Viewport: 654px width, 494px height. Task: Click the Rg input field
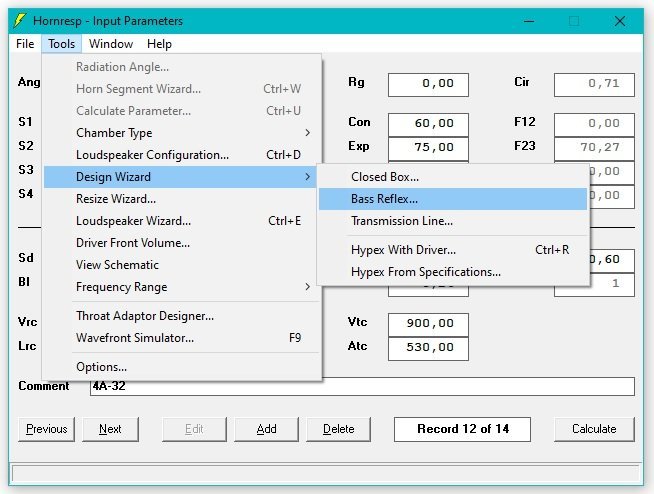pos(428,85)
